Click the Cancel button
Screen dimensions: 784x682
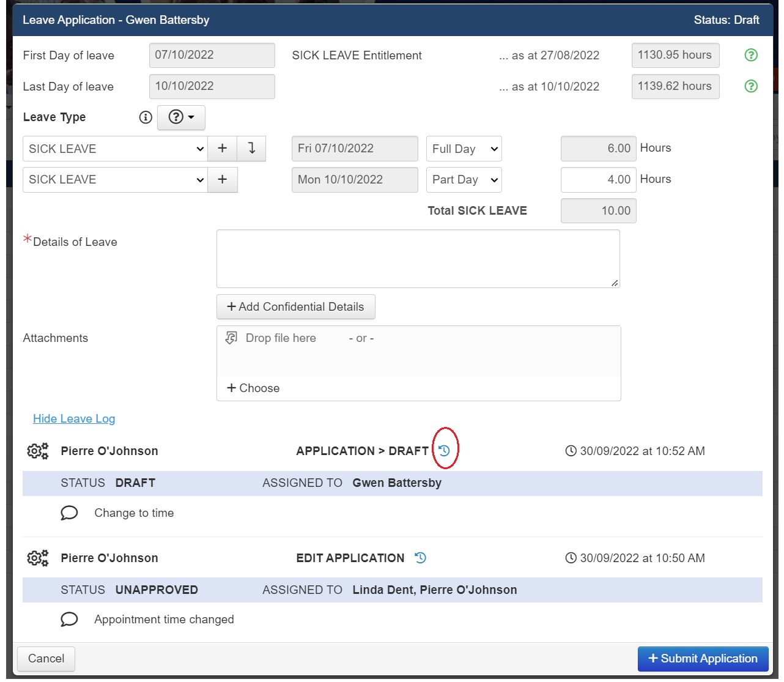(x=46, y=659)
